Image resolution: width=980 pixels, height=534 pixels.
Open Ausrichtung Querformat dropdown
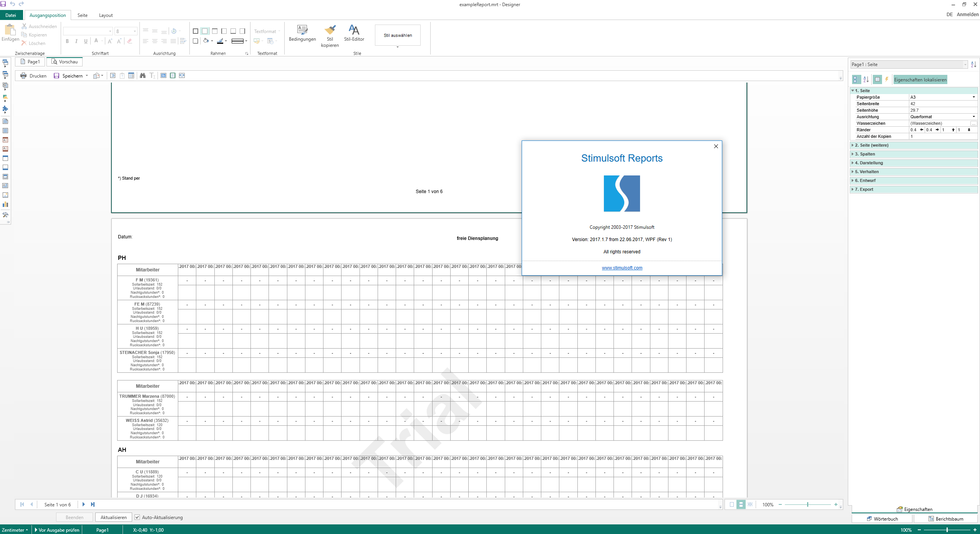click(x=973, y=117)
